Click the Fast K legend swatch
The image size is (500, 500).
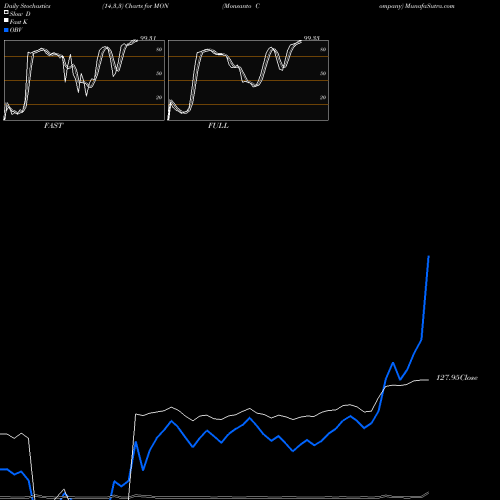click(x=6, y=20)
